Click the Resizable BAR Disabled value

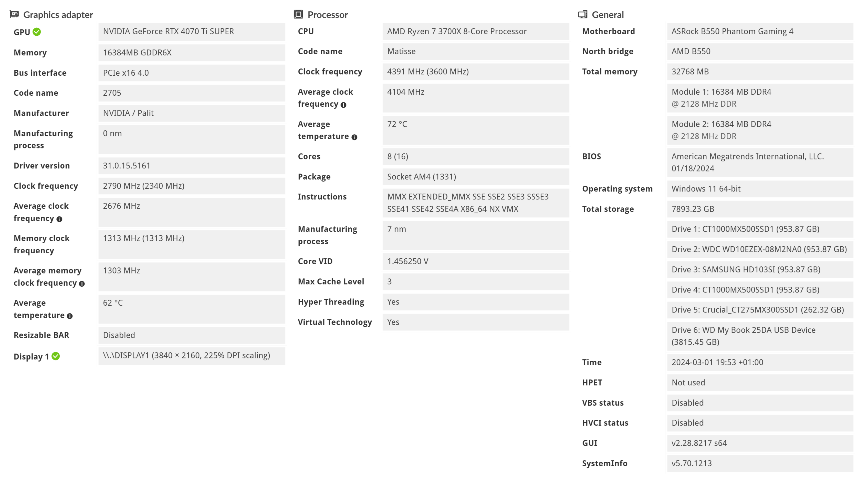(191, 335)
